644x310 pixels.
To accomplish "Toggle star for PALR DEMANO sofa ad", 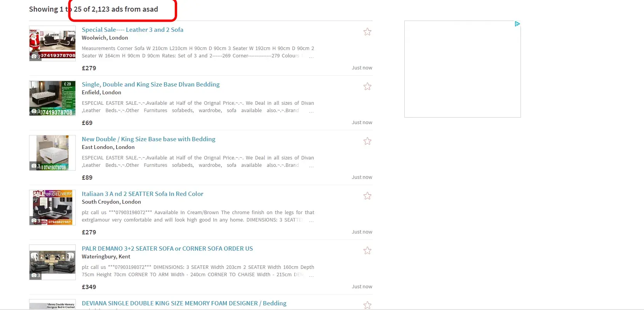I will (367, 251).
